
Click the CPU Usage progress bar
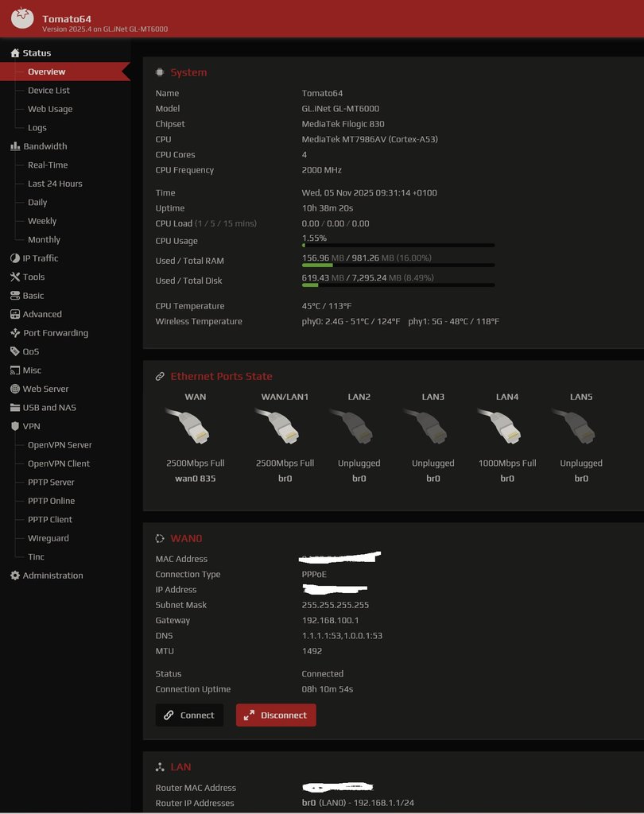tap(398, 245)
